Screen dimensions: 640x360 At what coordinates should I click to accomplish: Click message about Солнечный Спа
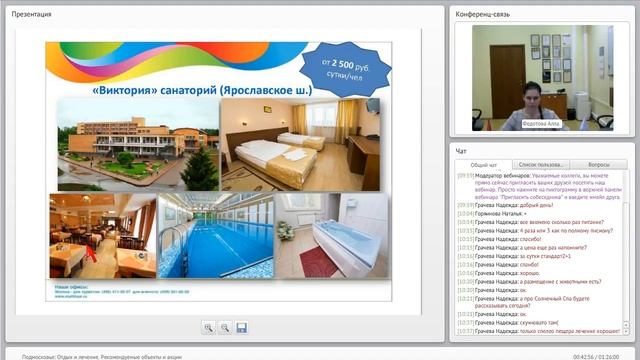point(524,302)
